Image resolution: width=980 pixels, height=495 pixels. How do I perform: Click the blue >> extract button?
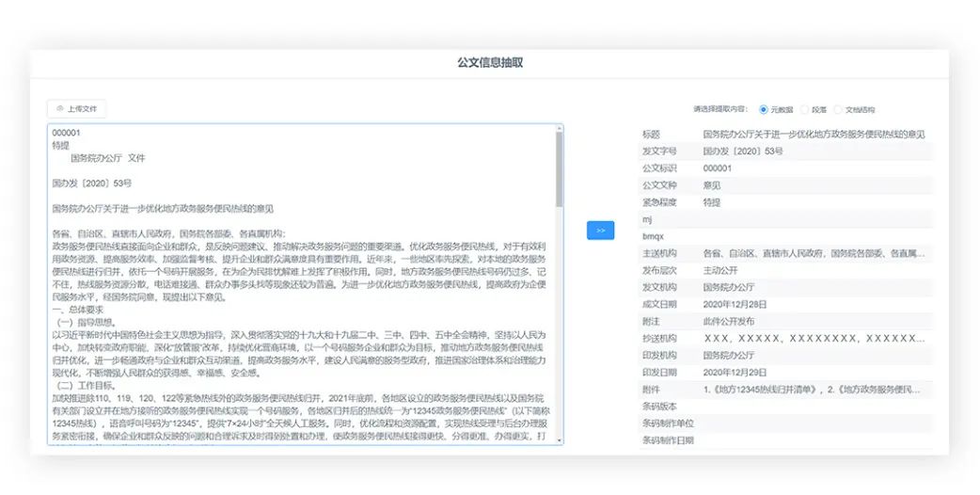point(600,230)
